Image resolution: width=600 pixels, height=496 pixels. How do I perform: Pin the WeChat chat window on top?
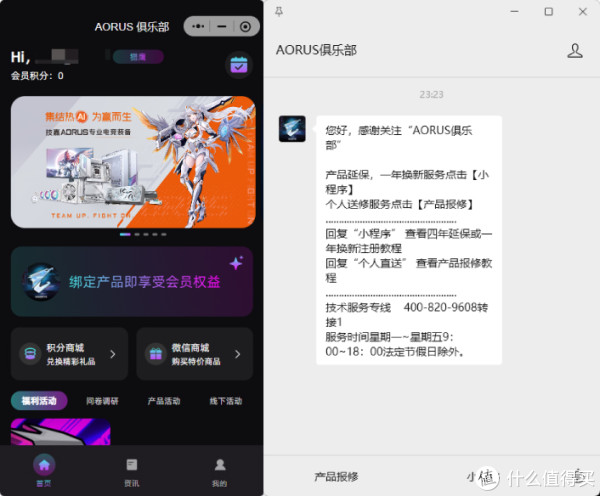click(x=279, y=12)
